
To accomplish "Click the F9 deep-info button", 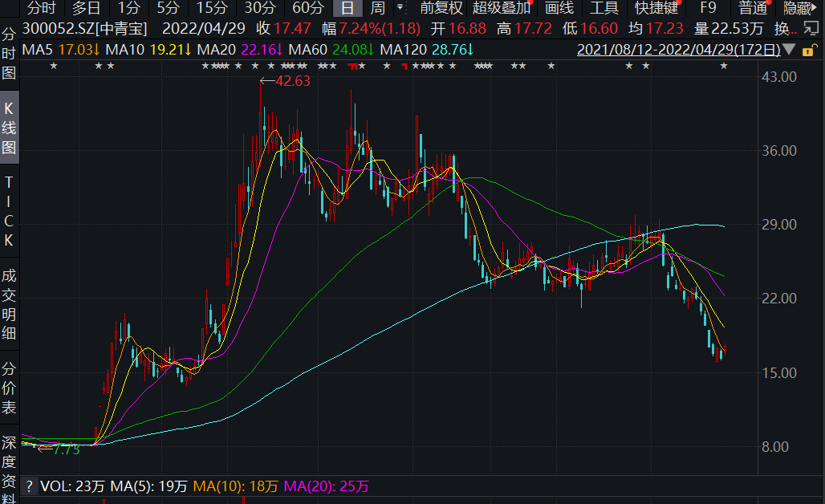I will pyautogui.click(x=708, y=8).
